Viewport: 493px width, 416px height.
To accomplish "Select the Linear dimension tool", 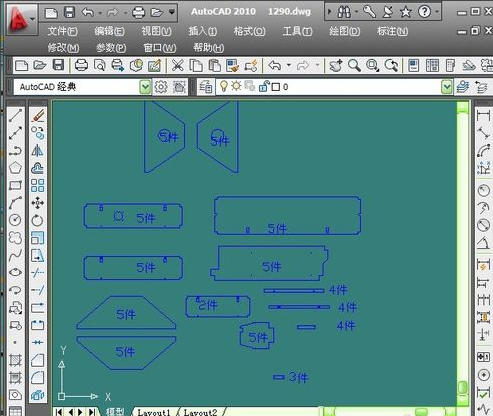I will (483, 115).
